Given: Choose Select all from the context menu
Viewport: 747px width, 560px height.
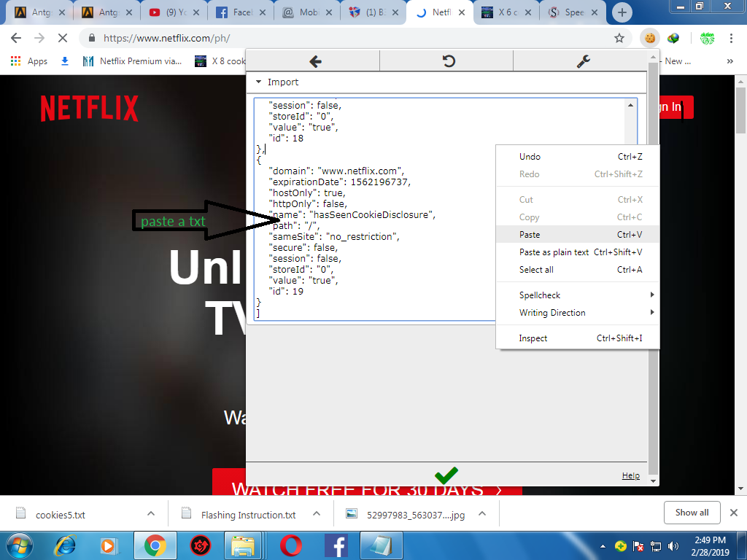Looking at the screenshot, I should [578, 270].
